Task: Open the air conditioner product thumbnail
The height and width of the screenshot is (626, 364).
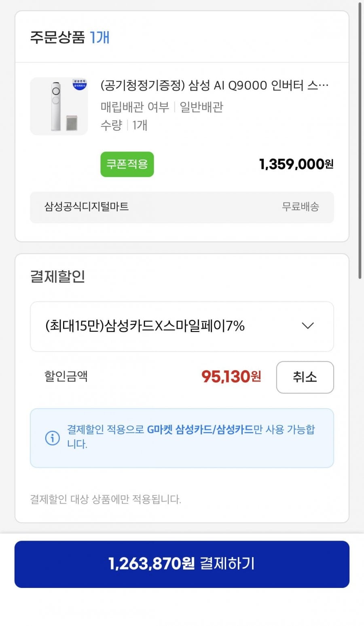Action: (59, 106)
